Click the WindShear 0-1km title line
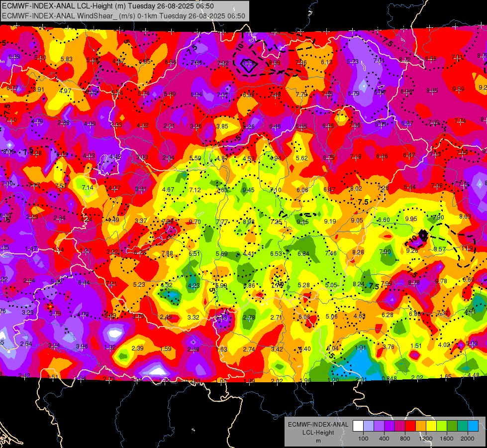Image resolution: width=487 pixels, height=448 pixels. point(123,16)
